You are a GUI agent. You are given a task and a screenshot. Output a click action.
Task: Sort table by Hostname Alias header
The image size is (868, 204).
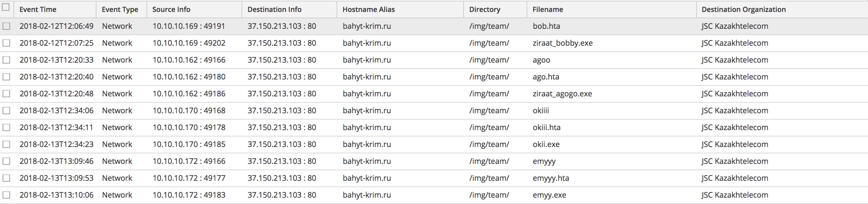369,9
